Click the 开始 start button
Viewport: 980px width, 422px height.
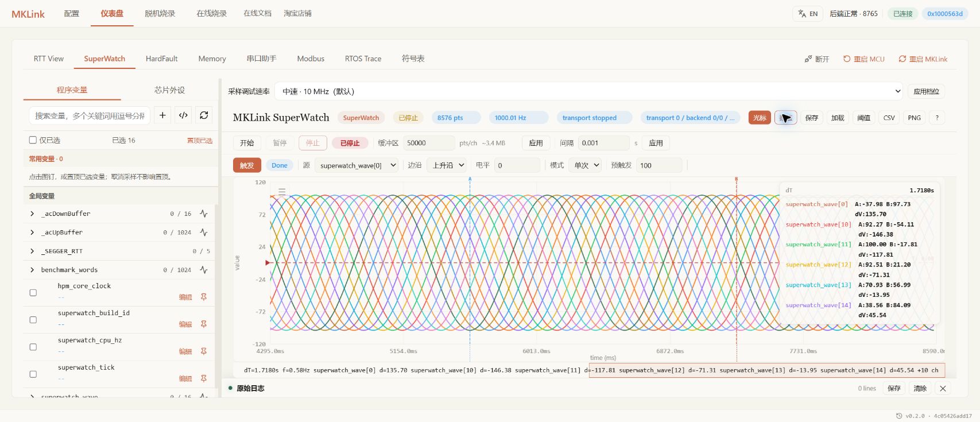pyautogui.click(x=247, y=143)
